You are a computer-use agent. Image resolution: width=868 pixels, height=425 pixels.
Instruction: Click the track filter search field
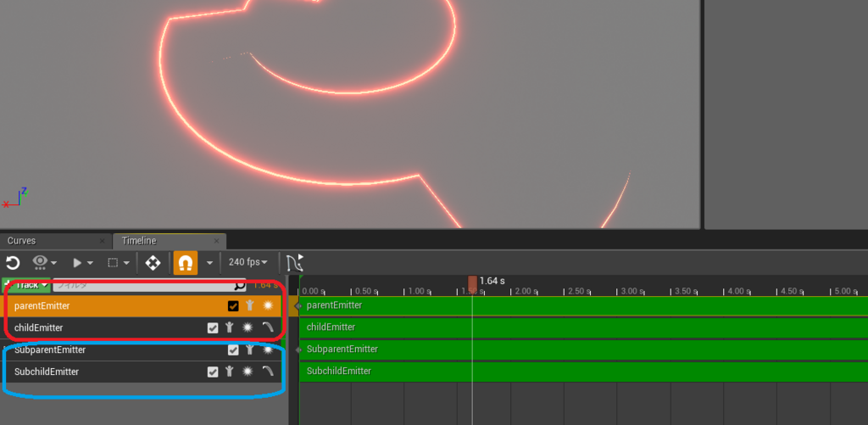149,285
